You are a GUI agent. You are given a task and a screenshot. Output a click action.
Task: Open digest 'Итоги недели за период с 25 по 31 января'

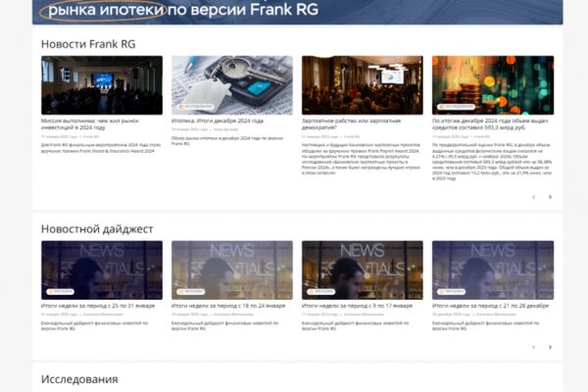click(x=98, y=306)
